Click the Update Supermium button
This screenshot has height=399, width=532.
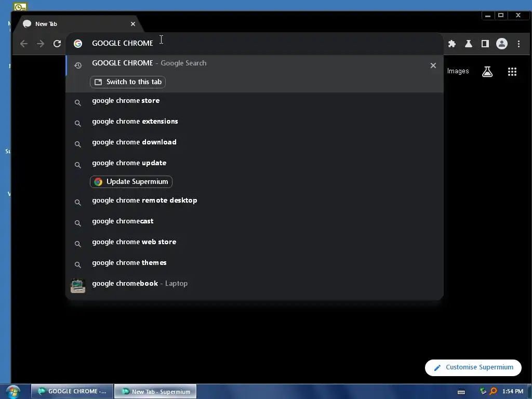tap(131, 182)
